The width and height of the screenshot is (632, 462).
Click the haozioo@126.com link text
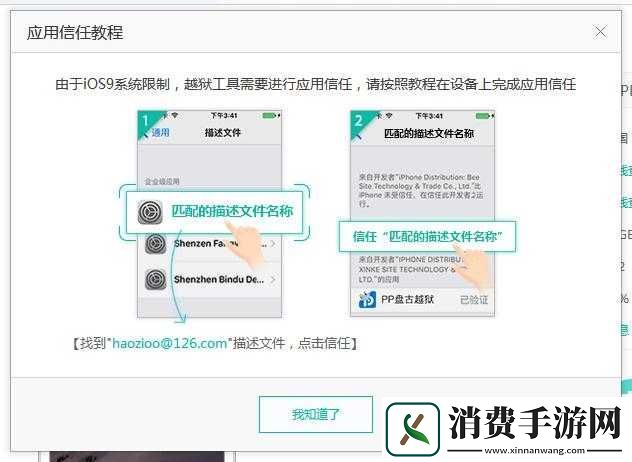pos(169,343)
